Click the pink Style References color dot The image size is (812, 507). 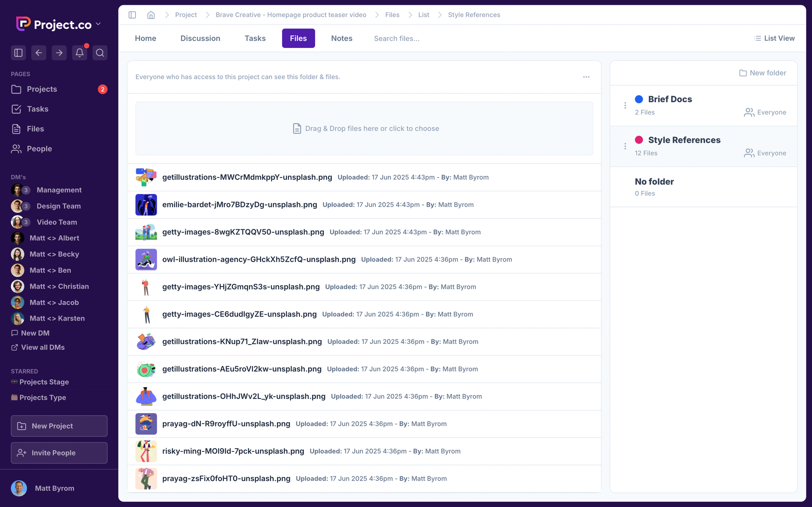pyautogui.click(x=639, y=140)
